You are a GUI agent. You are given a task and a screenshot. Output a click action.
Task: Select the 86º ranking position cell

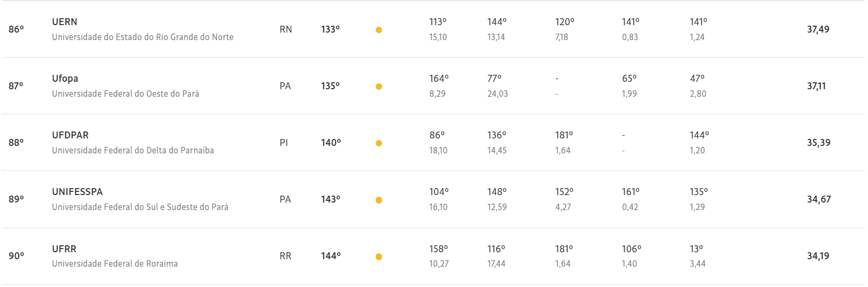pos(16,29)
